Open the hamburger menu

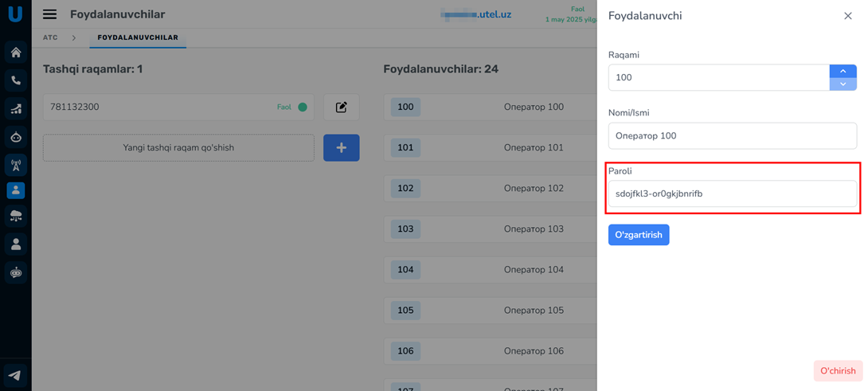coord(49,14)
